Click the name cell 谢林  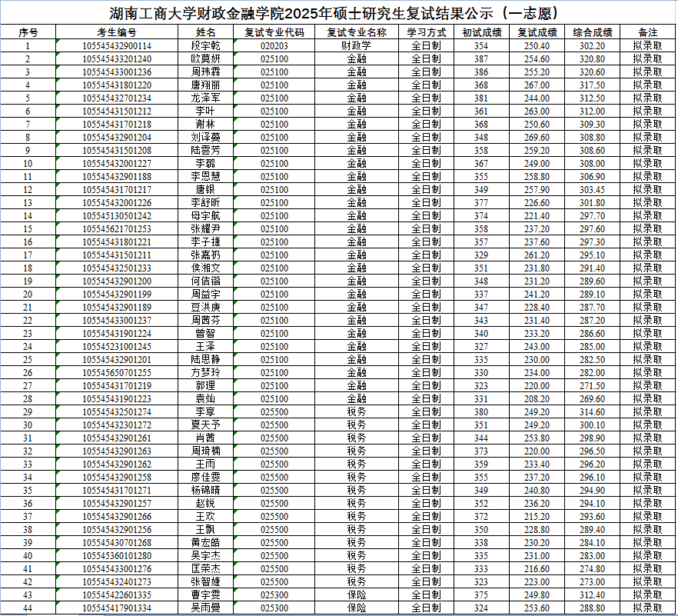tap(205, 124)
